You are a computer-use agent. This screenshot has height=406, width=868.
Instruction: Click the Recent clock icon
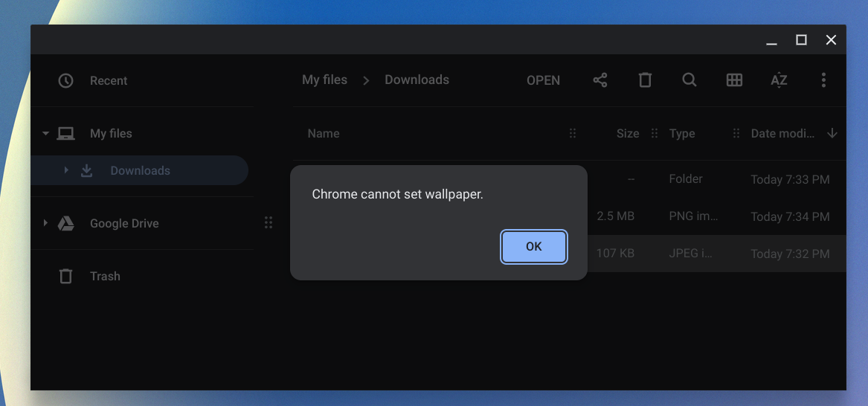65,81
